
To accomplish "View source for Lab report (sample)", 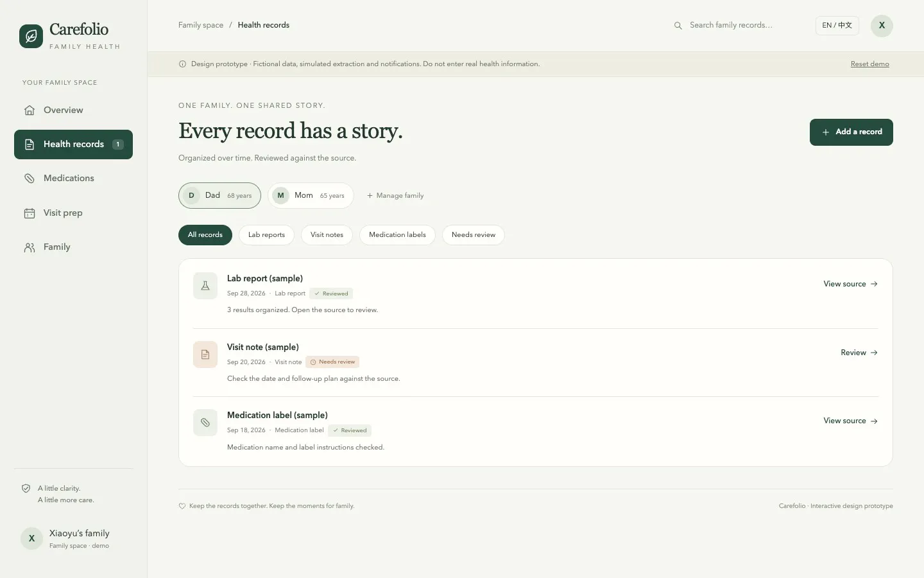I will coord(851,284).
